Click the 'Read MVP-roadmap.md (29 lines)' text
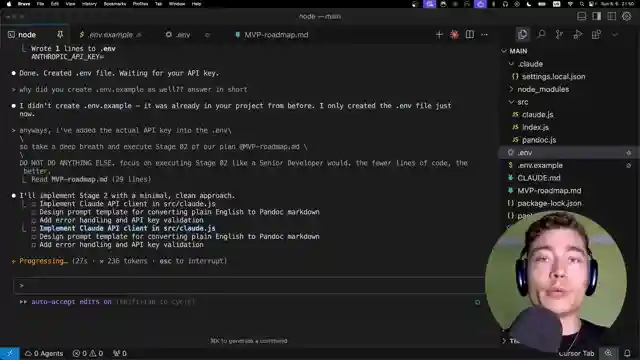Image resolution: width=640 pixels, height=360 pixels. pyautogui.click(x=91, y=179)
